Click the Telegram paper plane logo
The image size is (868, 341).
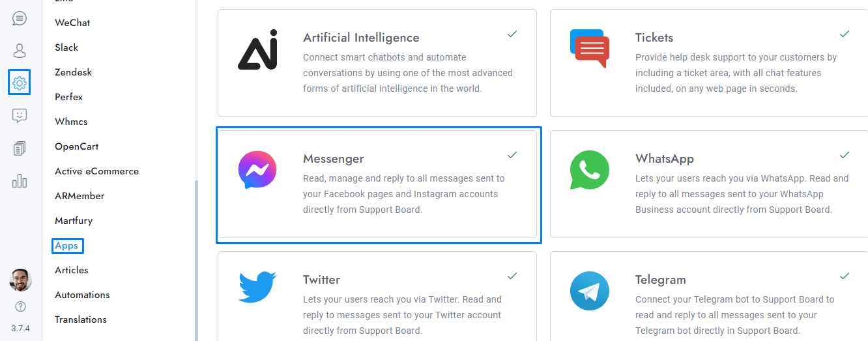(x=590, y=291)
